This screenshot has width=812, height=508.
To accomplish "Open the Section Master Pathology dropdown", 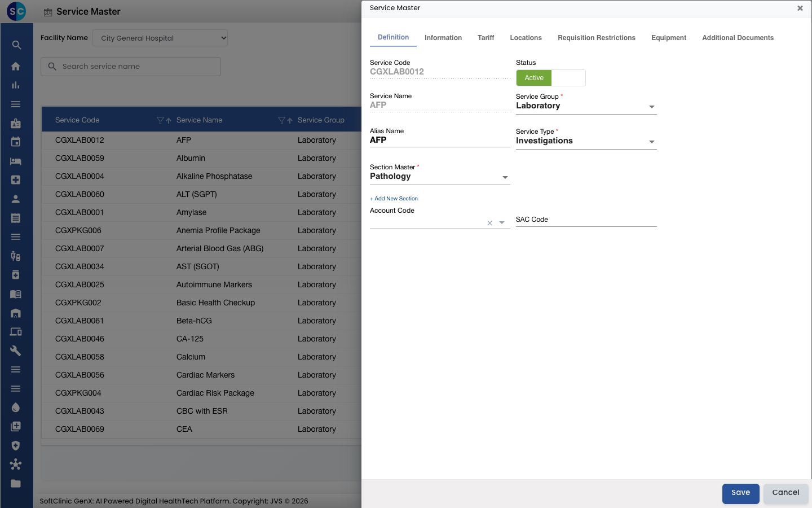I will [440, 177].
